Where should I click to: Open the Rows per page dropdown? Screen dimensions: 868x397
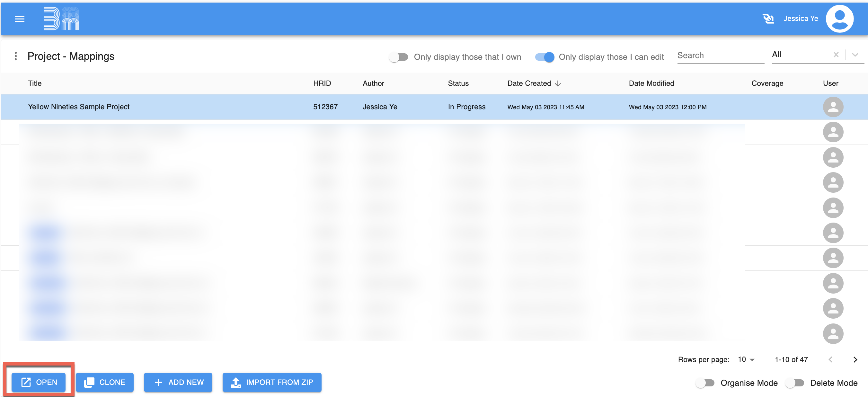[746, 360]
